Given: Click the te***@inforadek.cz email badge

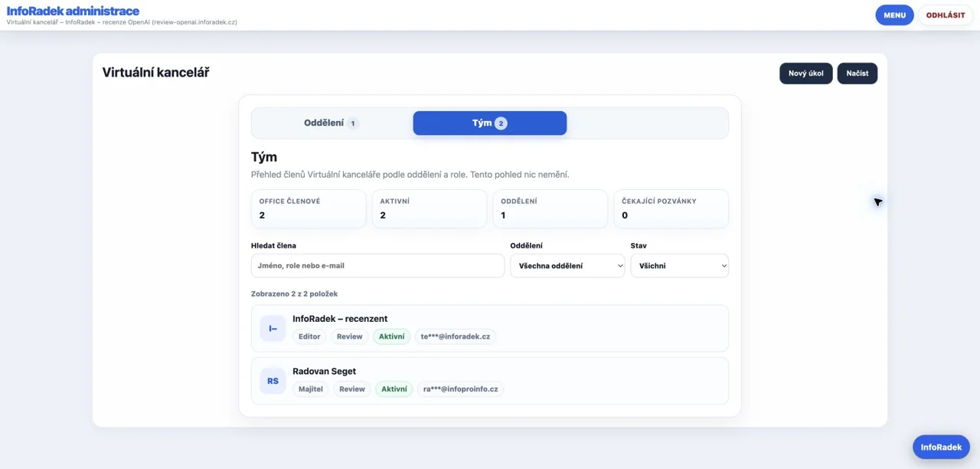Looking at the screenshot, I should (x=456, y=336).
